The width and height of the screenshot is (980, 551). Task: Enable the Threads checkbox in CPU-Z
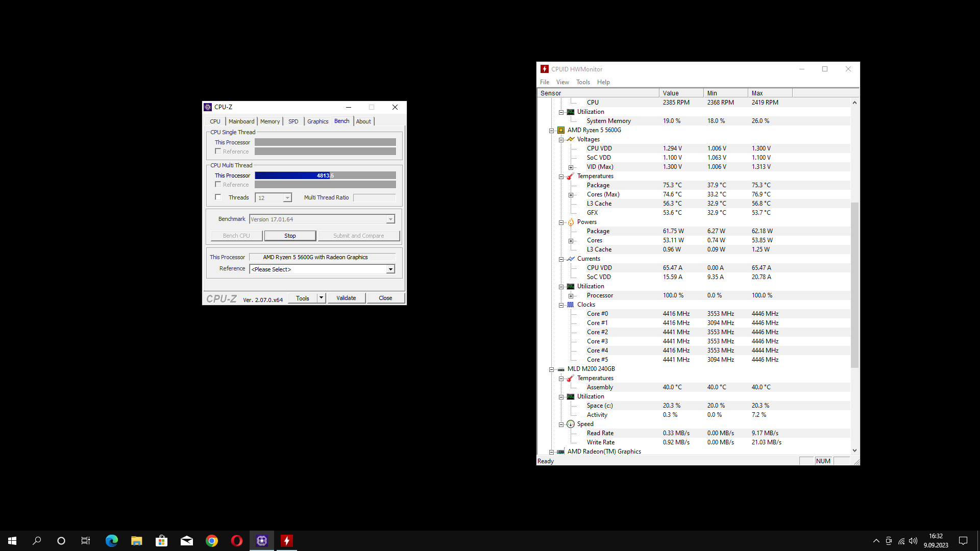pos(218,197)
